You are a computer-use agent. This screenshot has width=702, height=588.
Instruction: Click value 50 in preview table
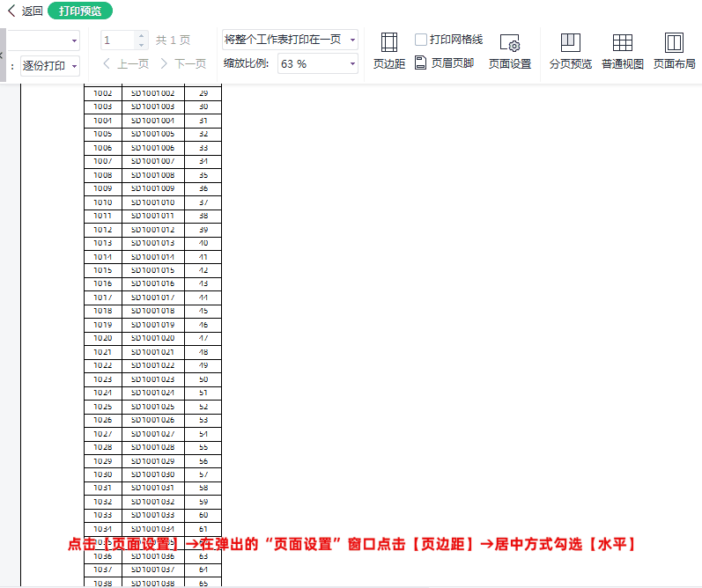pos(203,379)
